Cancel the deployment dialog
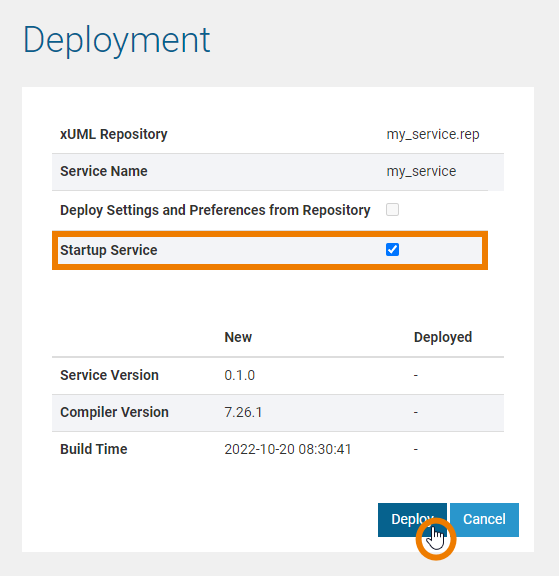The image size is (559, 576). click(x=484, y=520)
